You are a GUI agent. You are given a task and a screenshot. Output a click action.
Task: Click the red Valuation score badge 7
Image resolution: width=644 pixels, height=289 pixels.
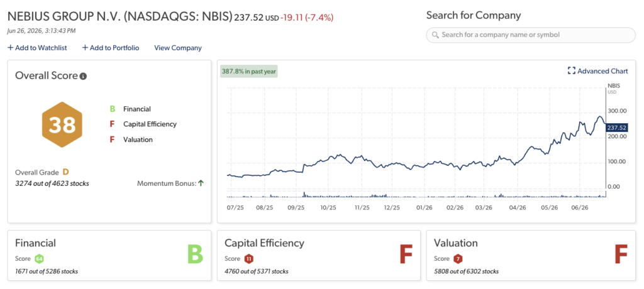point(458,259)
